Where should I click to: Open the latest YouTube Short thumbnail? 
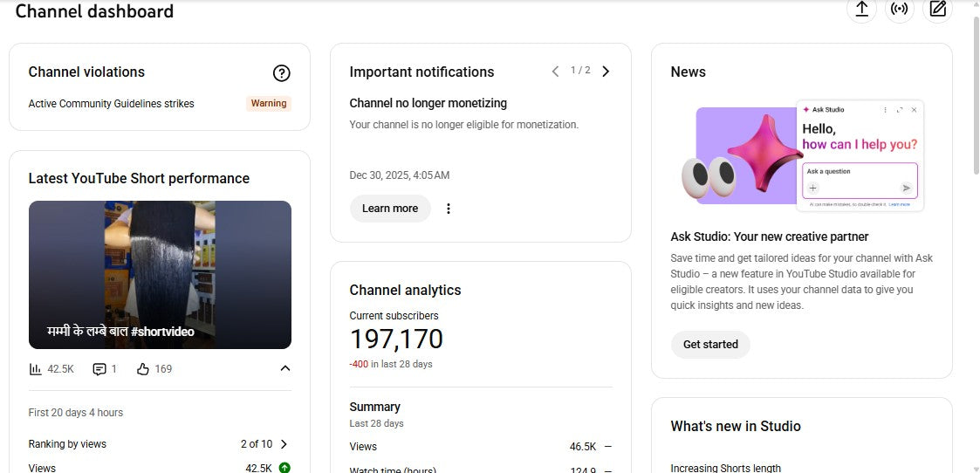(x=160, y=275)
